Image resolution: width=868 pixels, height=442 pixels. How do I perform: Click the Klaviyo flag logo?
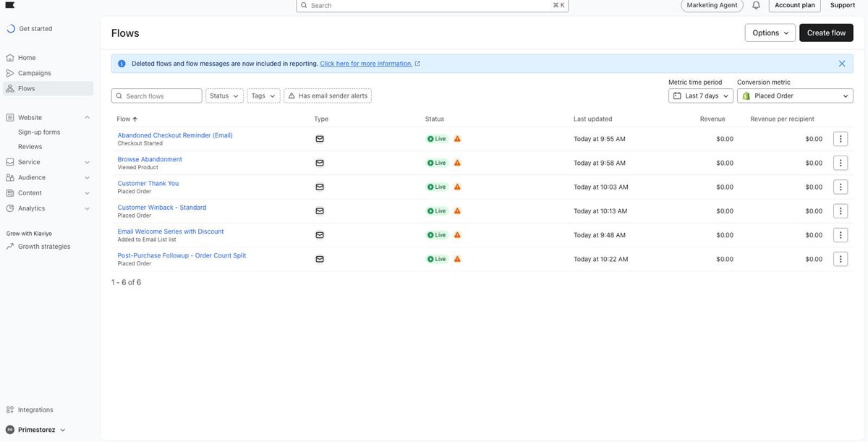(9, 4)
